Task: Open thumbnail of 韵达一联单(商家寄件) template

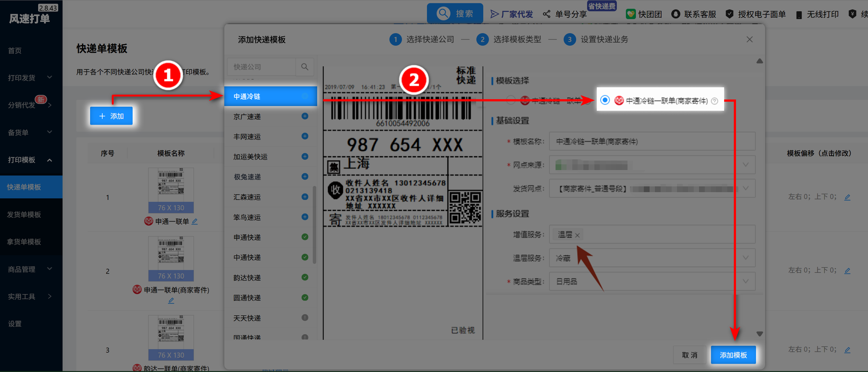Action: pyautogui.click(x=171, y=338)
